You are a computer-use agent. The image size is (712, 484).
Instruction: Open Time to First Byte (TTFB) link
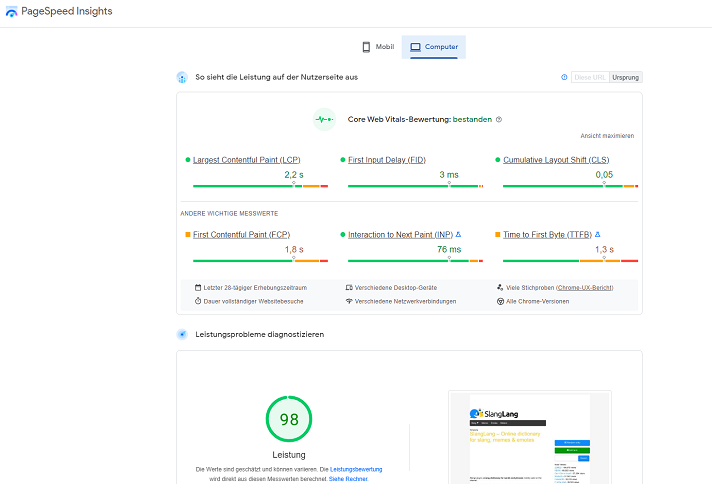pyautogui.click(x=547, y=235)
